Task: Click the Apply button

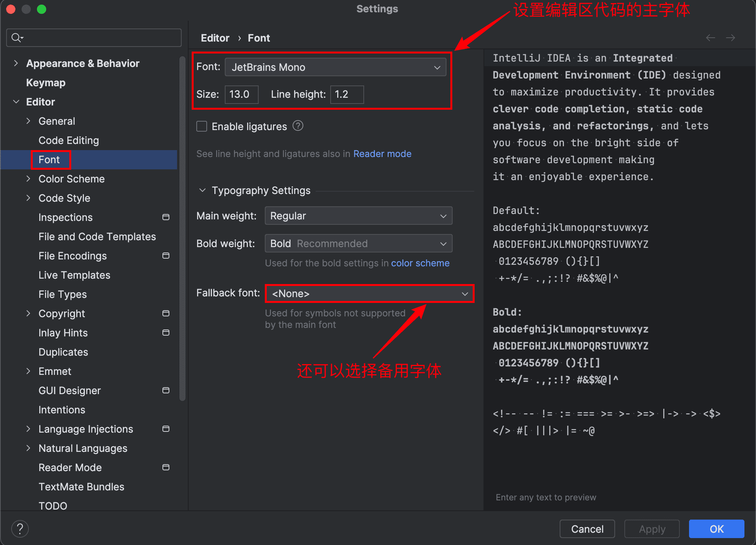Action: click(x=652, y=529)
